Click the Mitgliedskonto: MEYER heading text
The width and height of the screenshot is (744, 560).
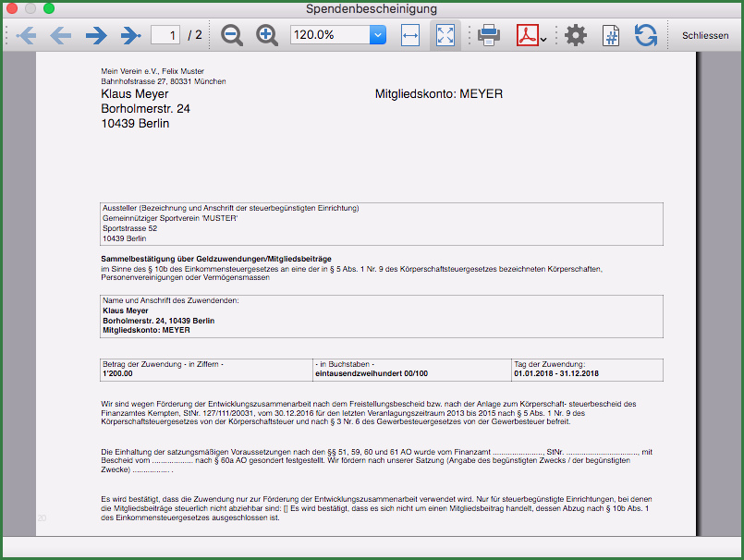439,94
